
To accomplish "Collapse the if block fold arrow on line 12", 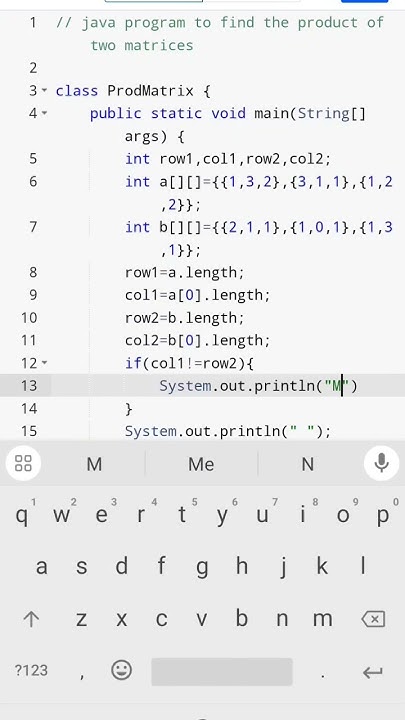I will (x=44, y=363).
